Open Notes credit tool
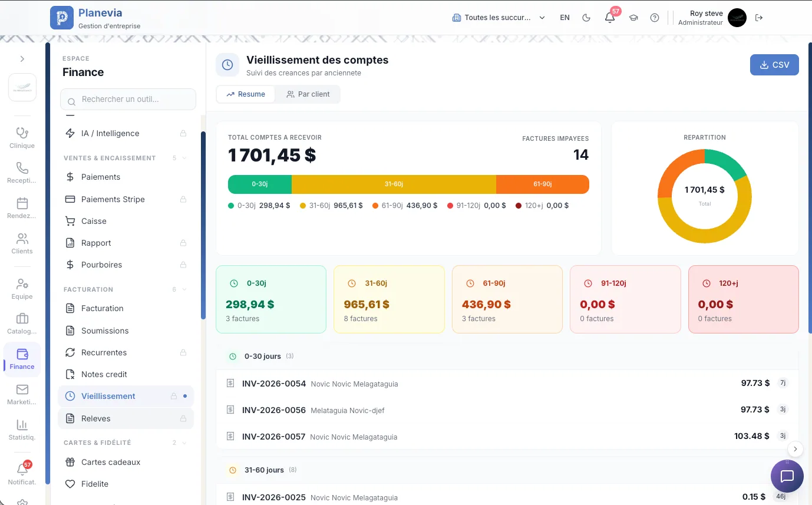Screen dimensions: 812x505 pos(126,374)
